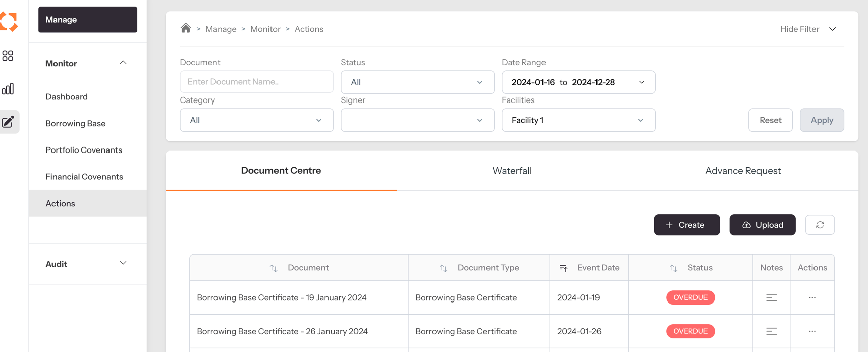Open the grid apps icon in left rail
The height and width of the screenshot is (352, 868).
(8, 56)
